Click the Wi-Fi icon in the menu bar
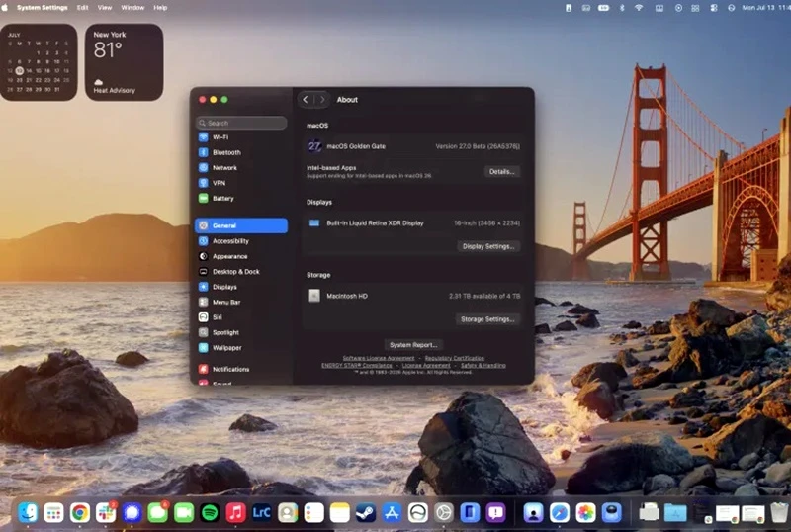Screen dimensions: 791x532 pos(639,8)
